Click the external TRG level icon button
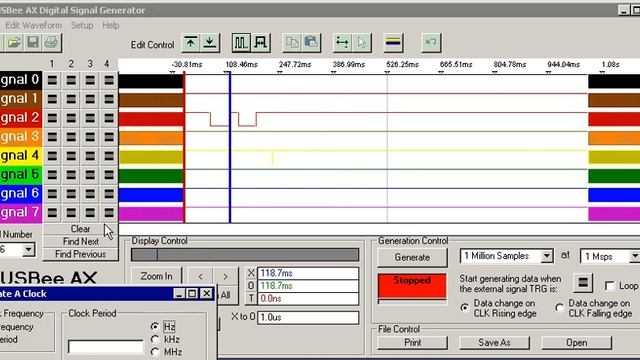 pyautogui.click(x=583, y=282)
